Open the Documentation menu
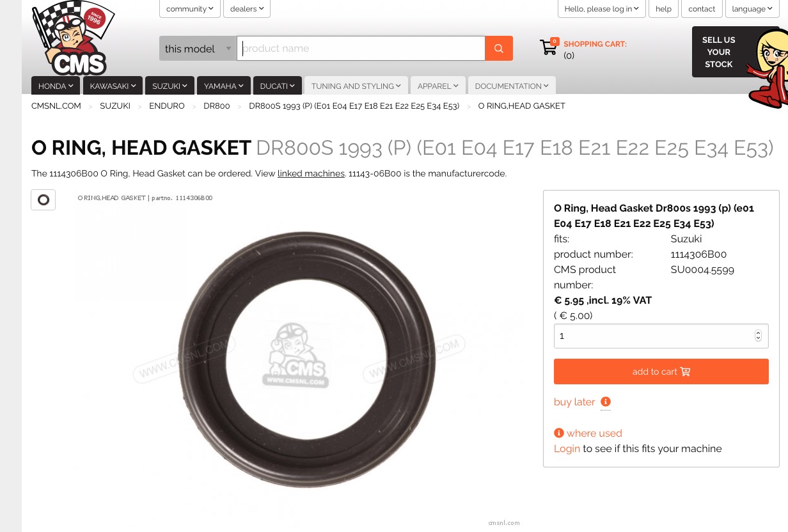 point(512,86)
